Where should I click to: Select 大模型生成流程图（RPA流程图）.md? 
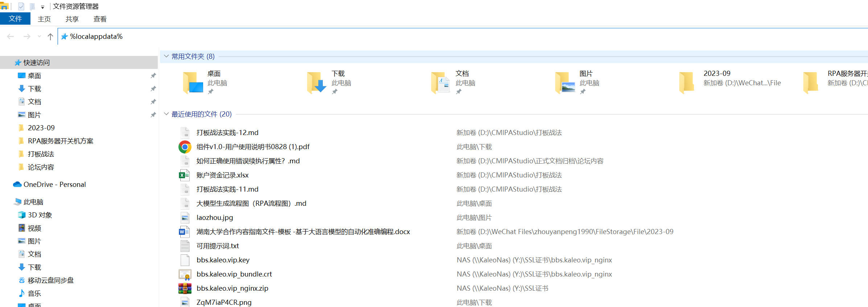251,203
